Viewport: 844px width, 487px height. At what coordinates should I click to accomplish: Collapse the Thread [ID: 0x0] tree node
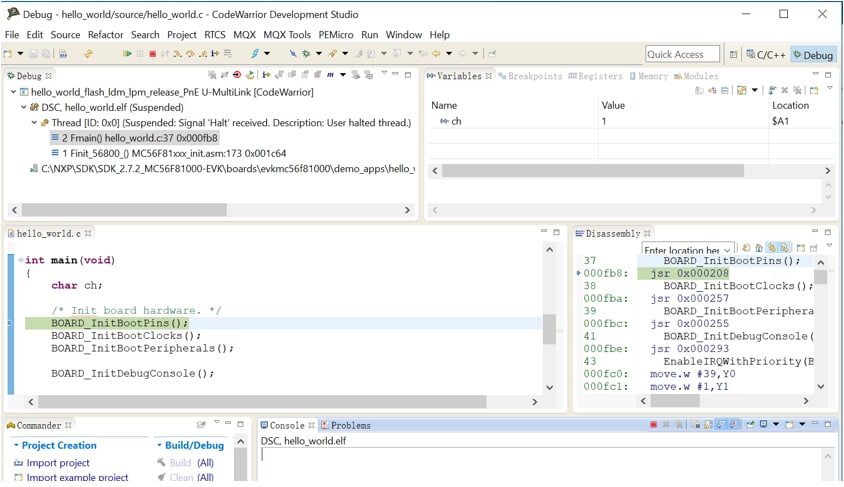33,123
